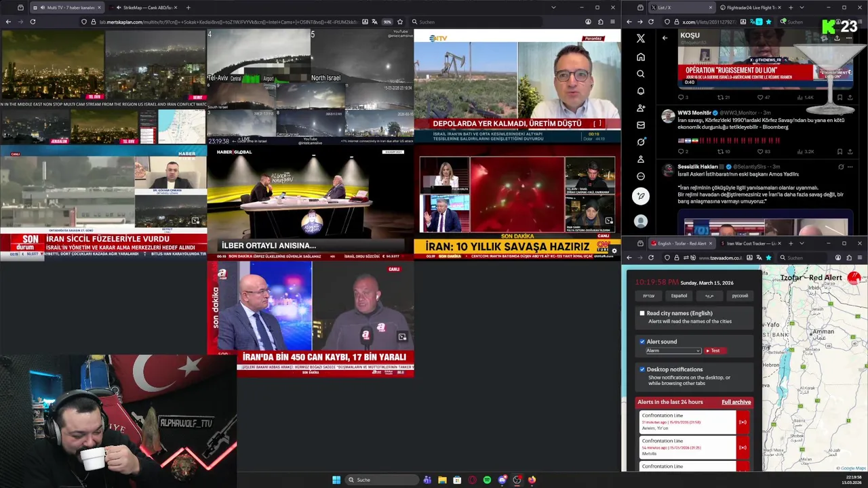The width and height of the screenshot is (868, 488).
Task: Play alert for first Confrontation Line entry
Action: 743,422
